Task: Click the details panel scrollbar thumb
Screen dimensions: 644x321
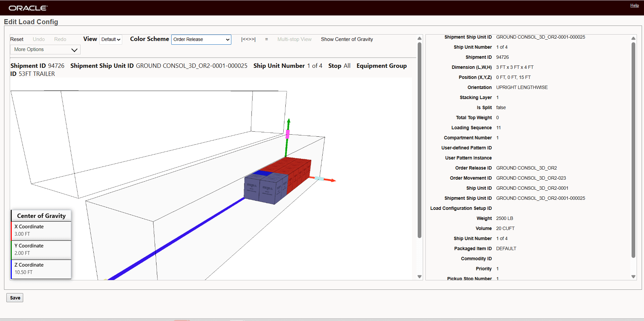Action: pos(633,150)
